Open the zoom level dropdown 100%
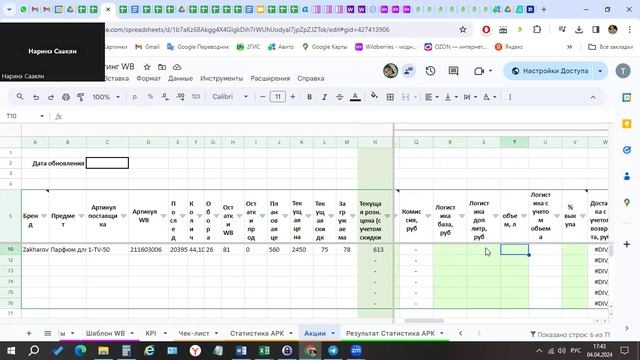640x360 pixels. (106, 97)
